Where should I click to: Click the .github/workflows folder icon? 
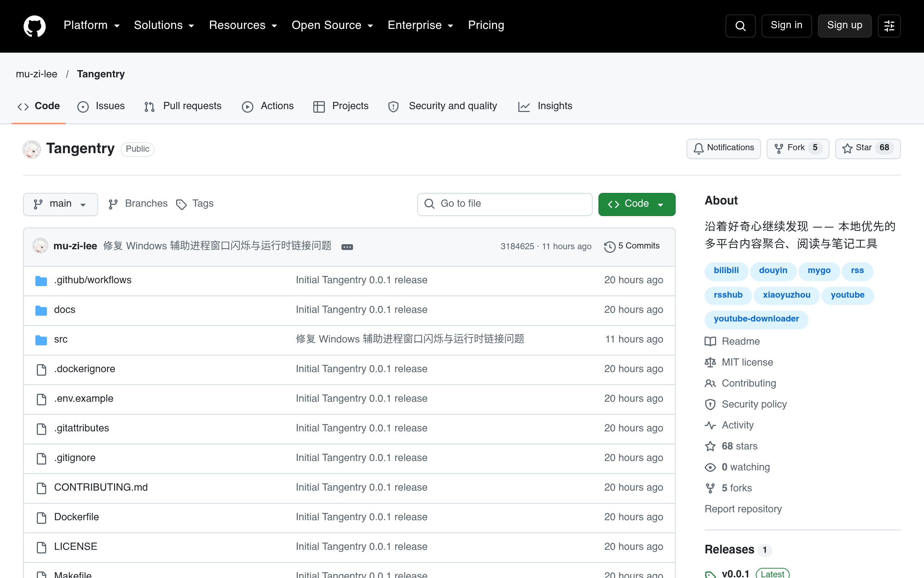[41, 281]
